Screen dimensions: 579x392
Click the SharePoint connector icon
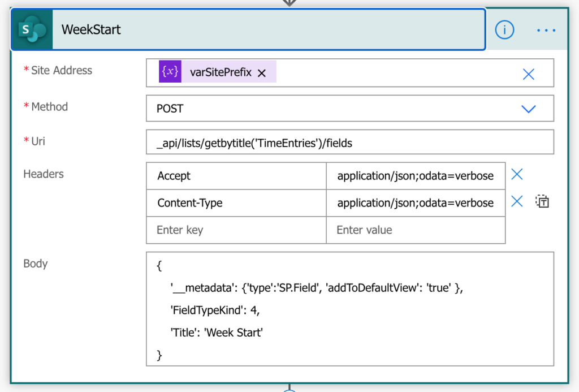[32, 29]
